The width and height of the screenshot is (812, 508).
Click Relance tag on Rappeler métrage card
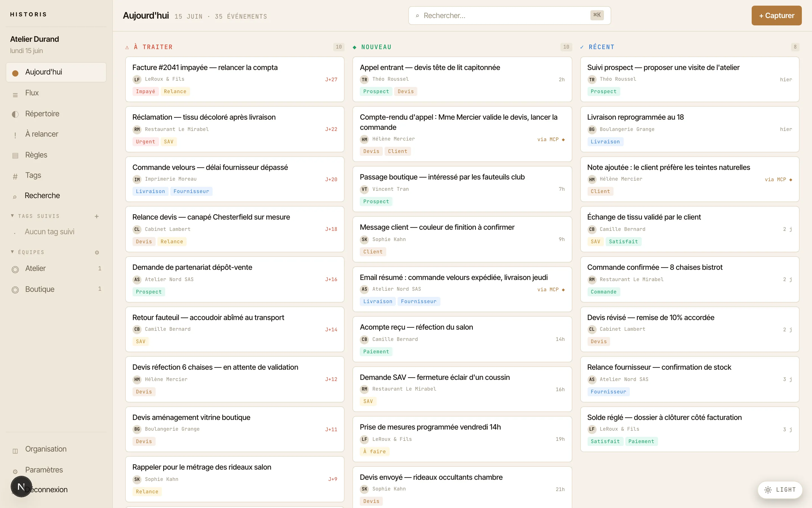(147, 492)
